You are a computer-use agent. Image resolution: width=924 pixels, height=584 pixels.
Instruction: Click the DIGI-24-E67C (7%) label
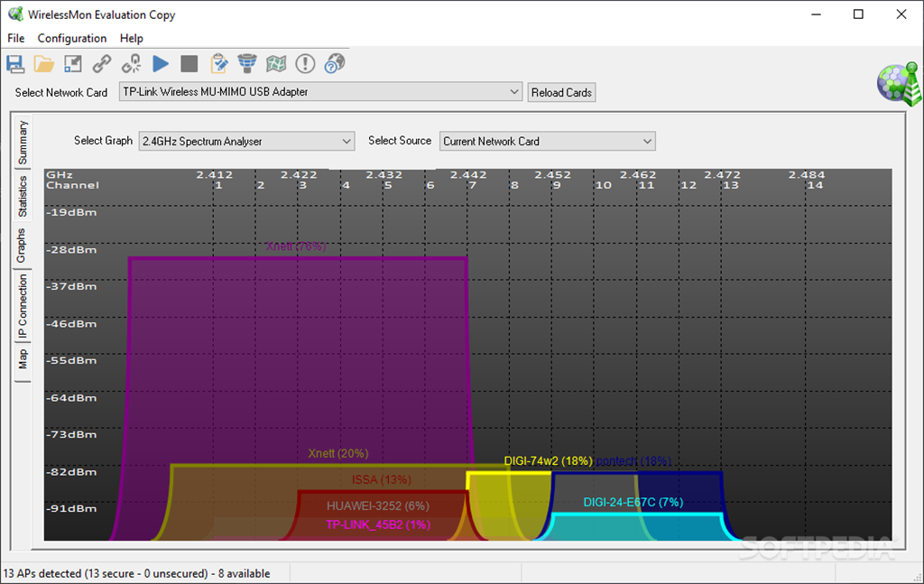[633, 502]
